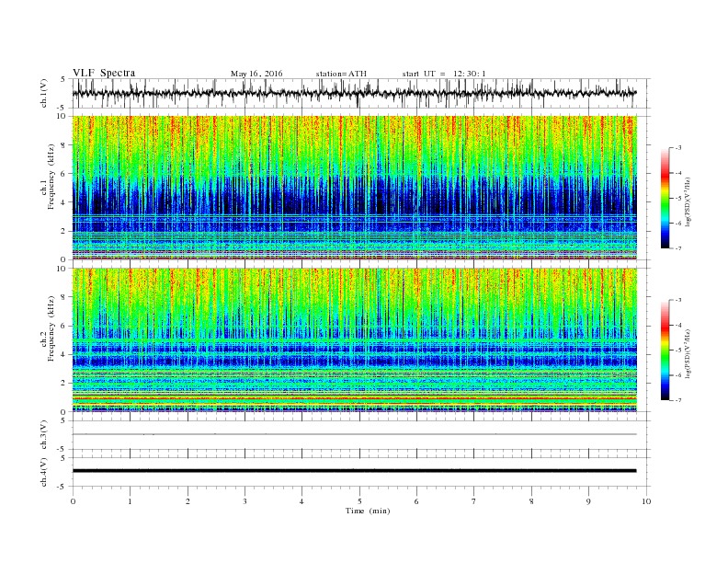Select the date text "May 16, 2016"
The image size is (728, 563).
pos(256,74)
